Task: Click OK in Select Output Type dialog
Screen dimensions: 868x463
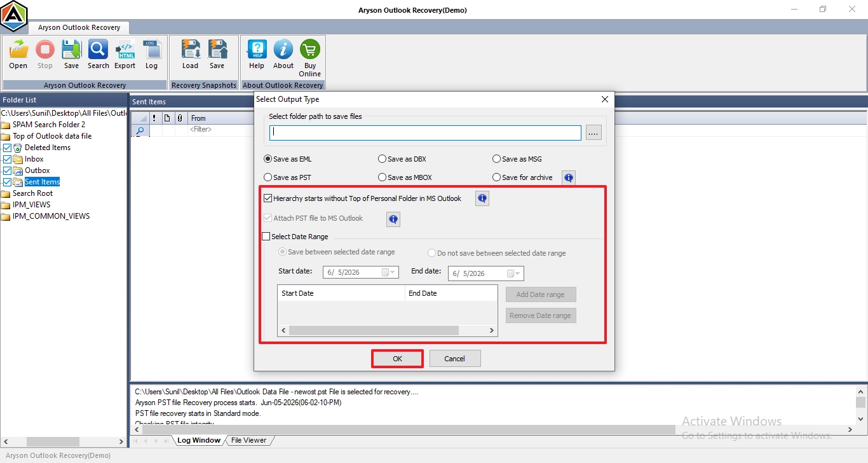Action: click(397, 359)
